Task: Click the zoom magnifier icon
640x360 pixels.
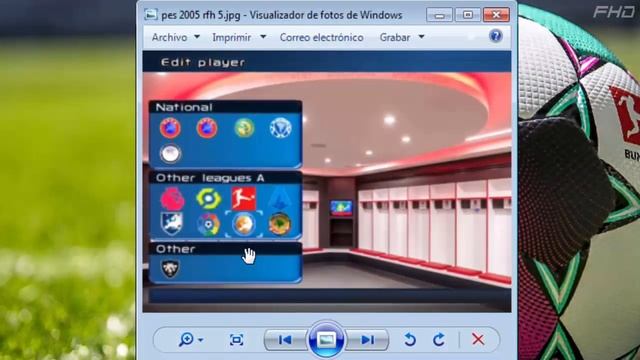Action: [x=186, y=340]
